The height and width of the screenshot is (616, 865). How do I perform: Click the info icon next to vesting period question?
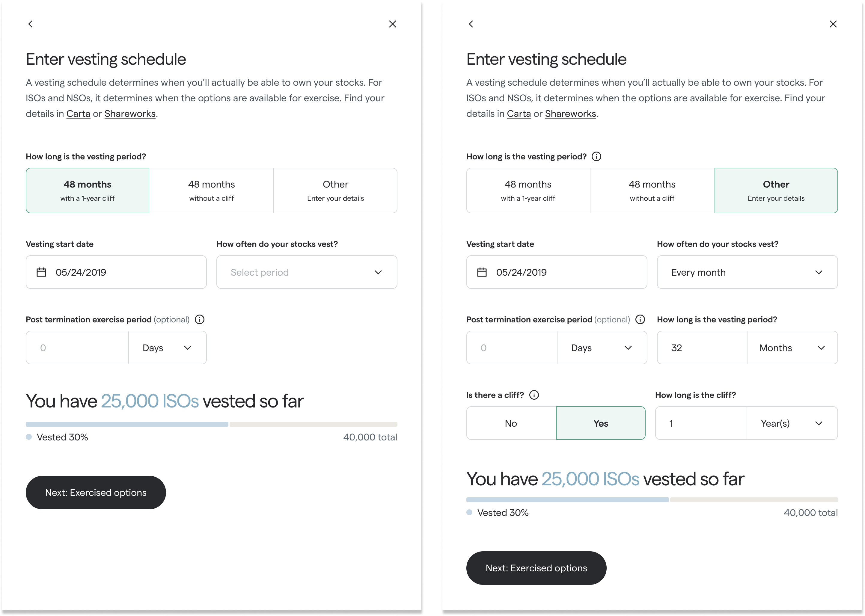[596, 156]
